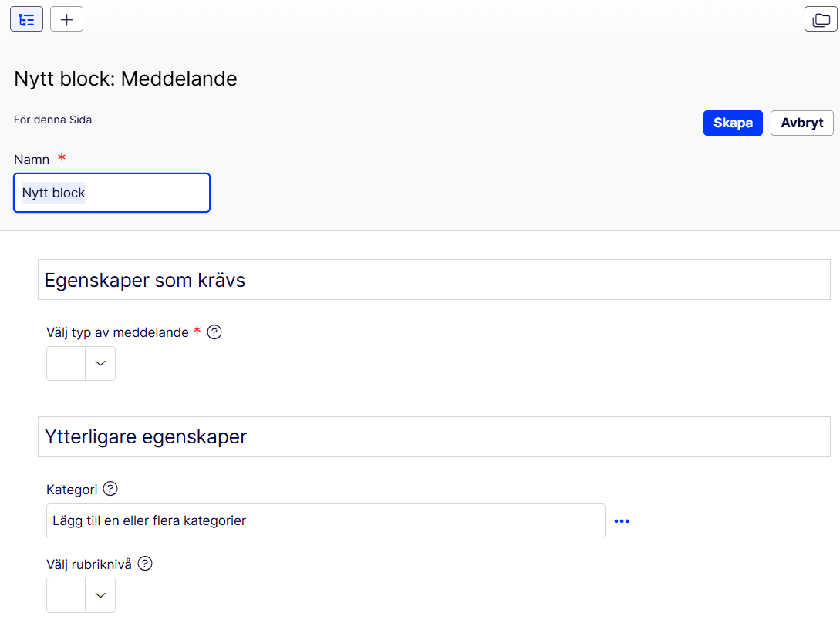The image size is (840, 623).
Task: Select the Egenskaper som krävs section header
Action: pos(434,280)
